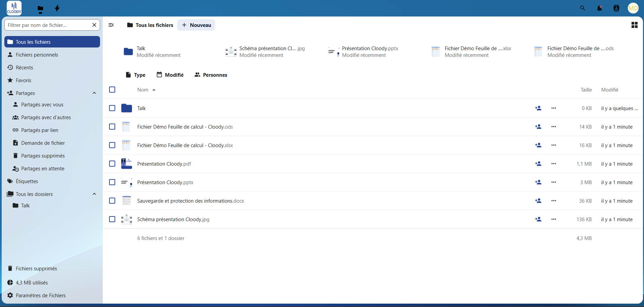
Task: Open actions menu for Présentation Cloody.pptx
Action: tap(554, 182)
